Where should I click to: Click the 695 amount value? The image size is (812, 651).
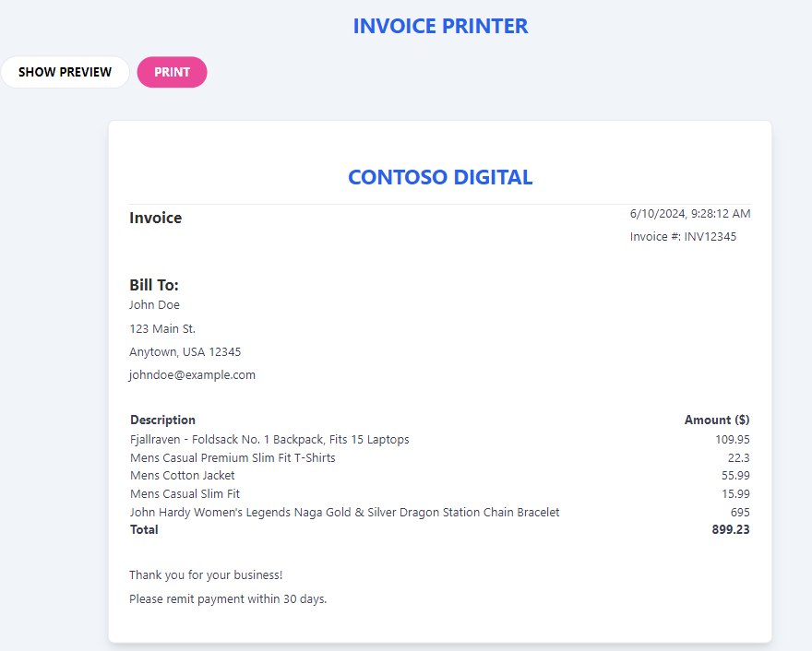[x=740, y=513]
